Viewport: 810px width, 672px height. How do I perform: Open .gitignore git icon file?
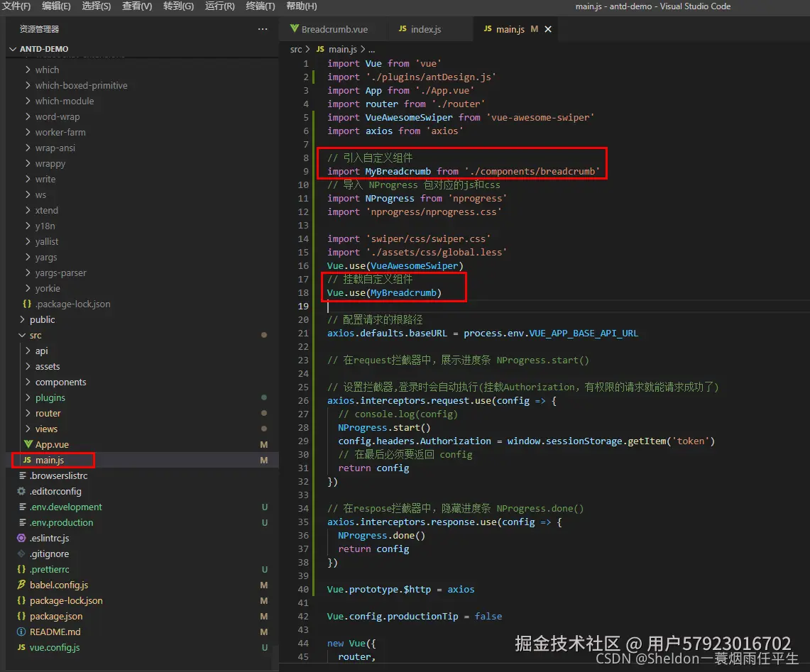pos(21,553)
